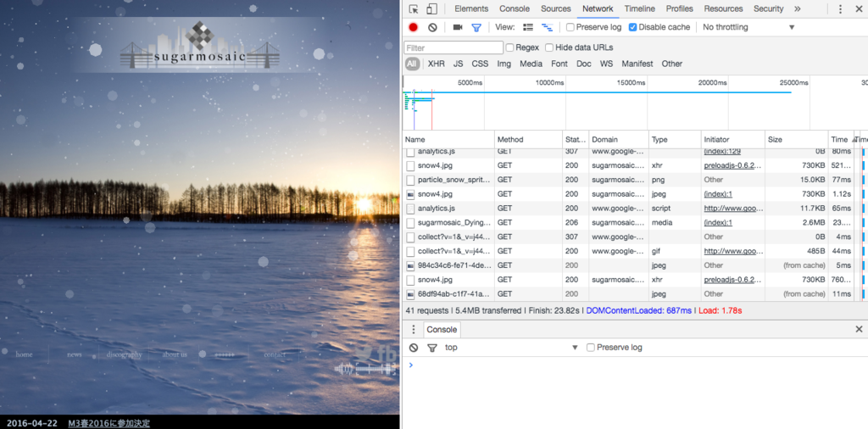Close the console drawer
The image size is (868, 429).
pyautogui.click(x=859, y=329)
